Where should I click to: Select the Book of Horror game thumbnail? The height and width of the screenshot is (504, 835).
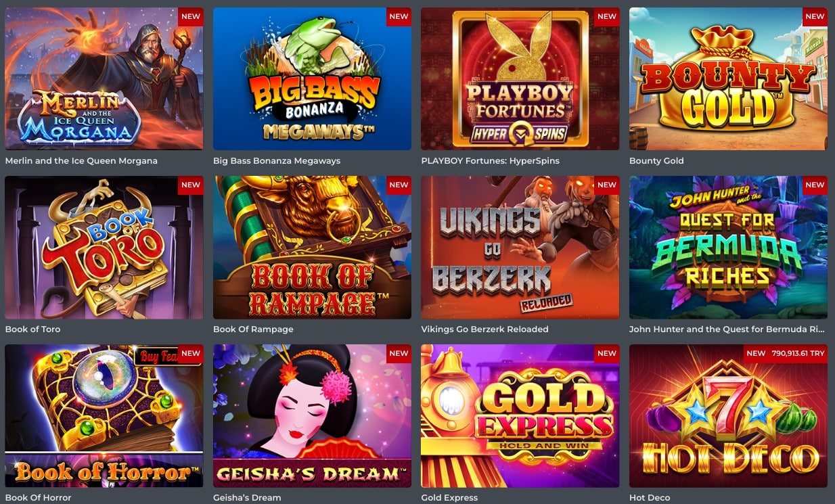click(x=104, y=416)
